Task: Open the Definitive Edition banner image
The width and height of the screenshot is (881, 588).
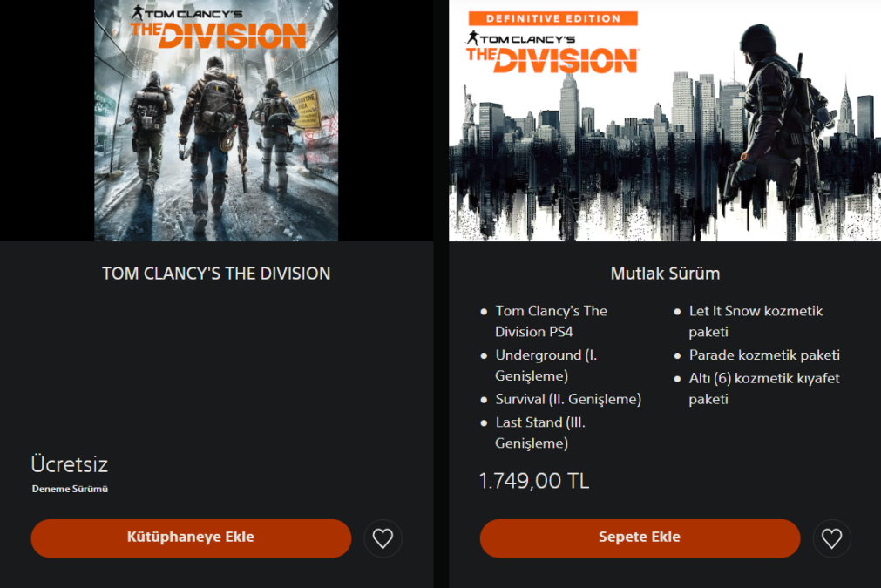Action: (x=665, y=121)
